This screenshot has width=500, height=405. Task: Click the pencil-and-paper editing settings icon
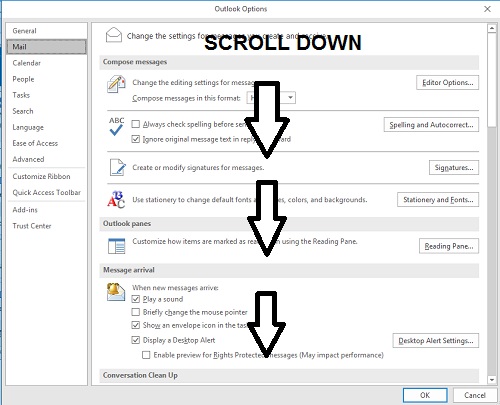tap(116, 84)
